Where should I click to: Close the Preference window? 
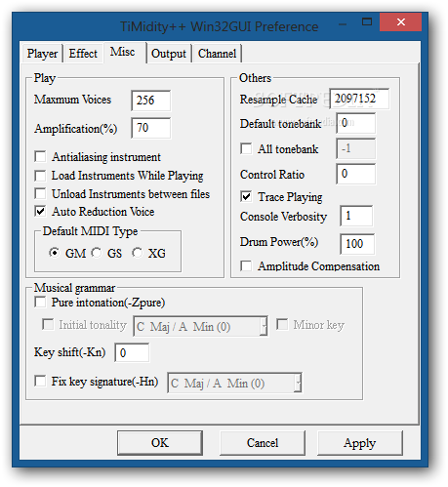pos(401,22)
